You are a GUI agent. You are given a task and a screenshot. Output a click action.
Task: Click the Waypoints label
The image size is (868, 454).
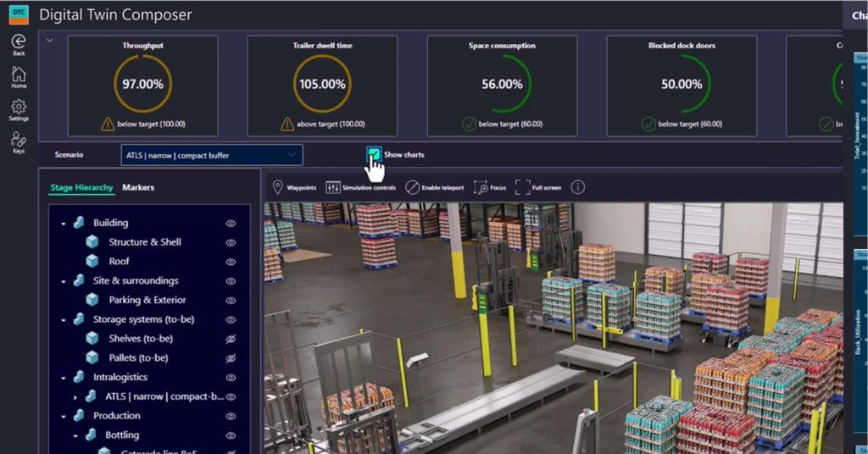301,188
